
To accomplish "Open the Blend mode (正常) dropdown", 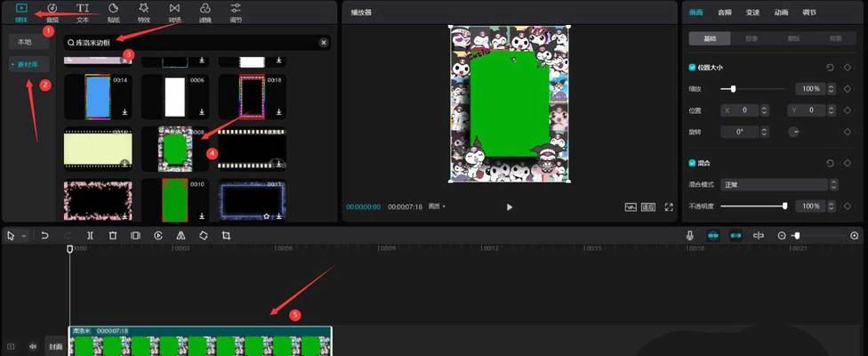I will pyautogui.click(x=779, y=185).
